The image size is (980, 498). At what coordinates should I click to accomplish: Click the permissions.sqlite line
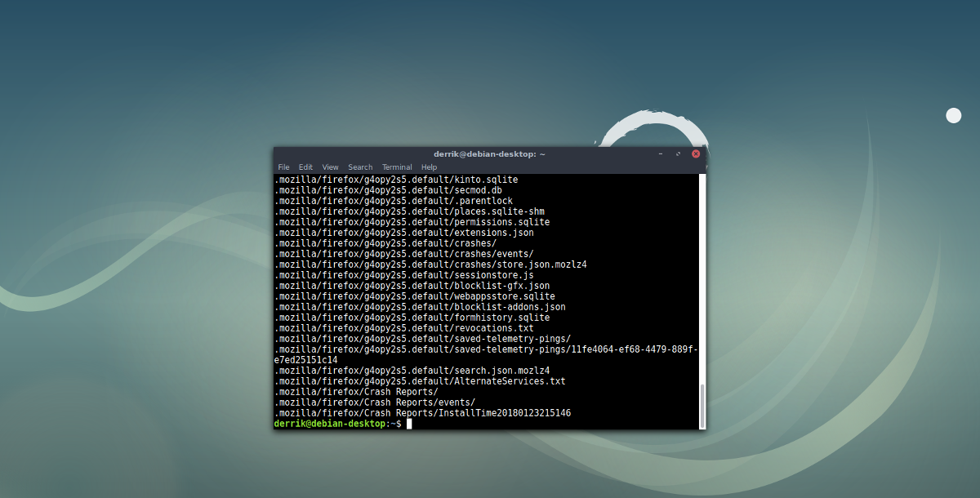[412, 222]
